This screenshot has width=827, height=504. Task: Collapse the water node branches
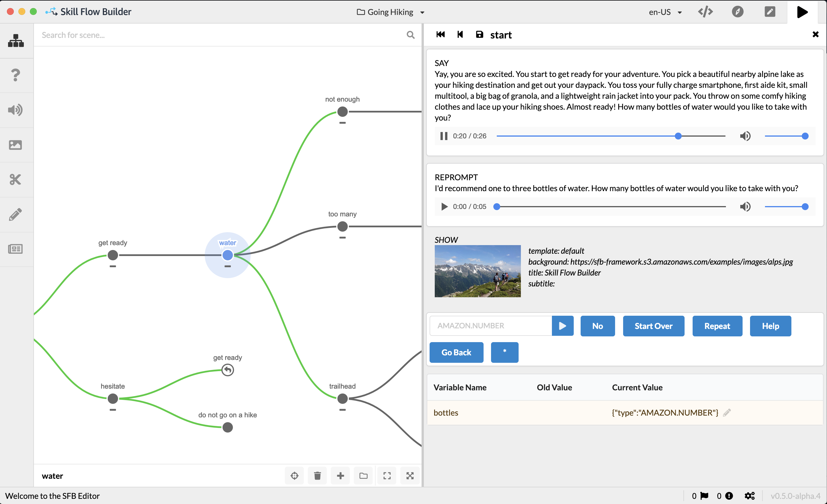227,266
